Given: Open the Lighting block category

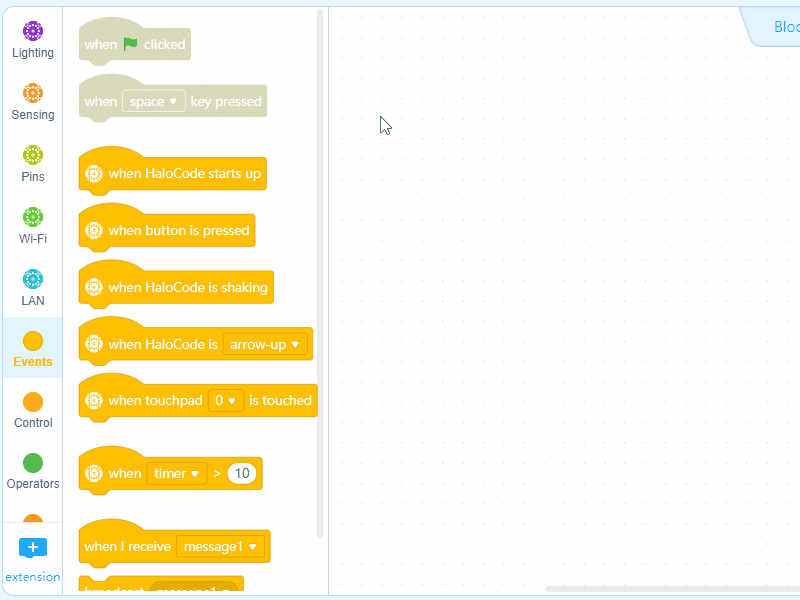Looking at the screenshot, I should 33,40.
